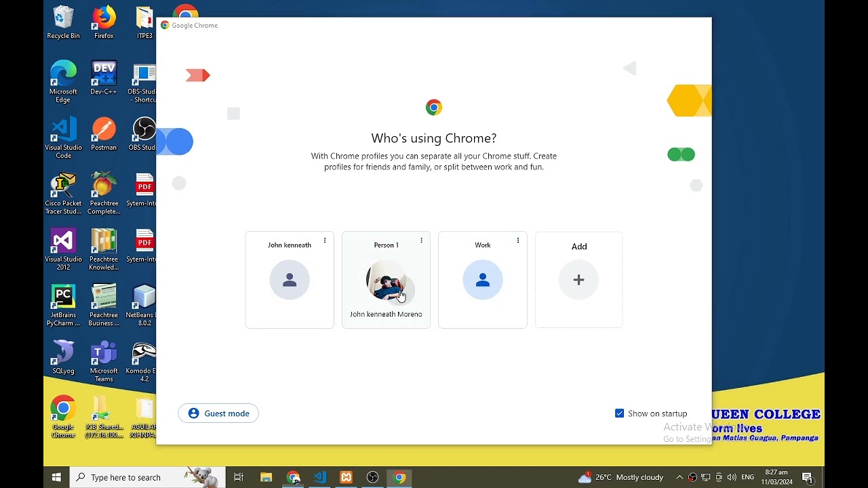
Task: Open XAMPP from the taskbar
Action: (346, 477)
